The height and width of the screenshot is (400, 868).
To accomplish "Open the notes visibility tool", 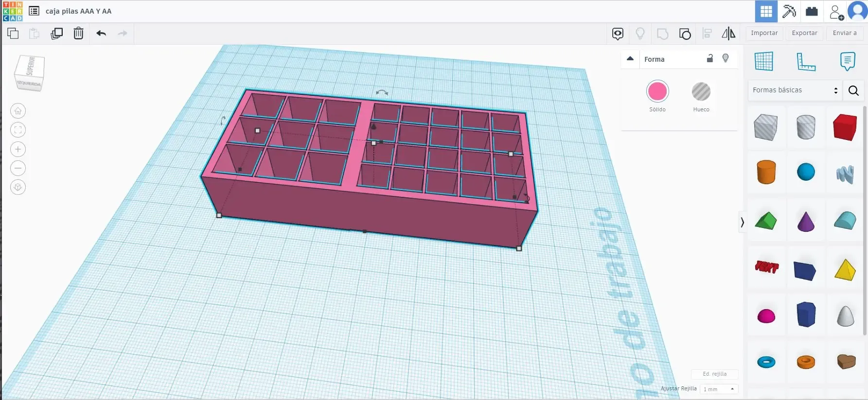I will click(x=618, y=34).
